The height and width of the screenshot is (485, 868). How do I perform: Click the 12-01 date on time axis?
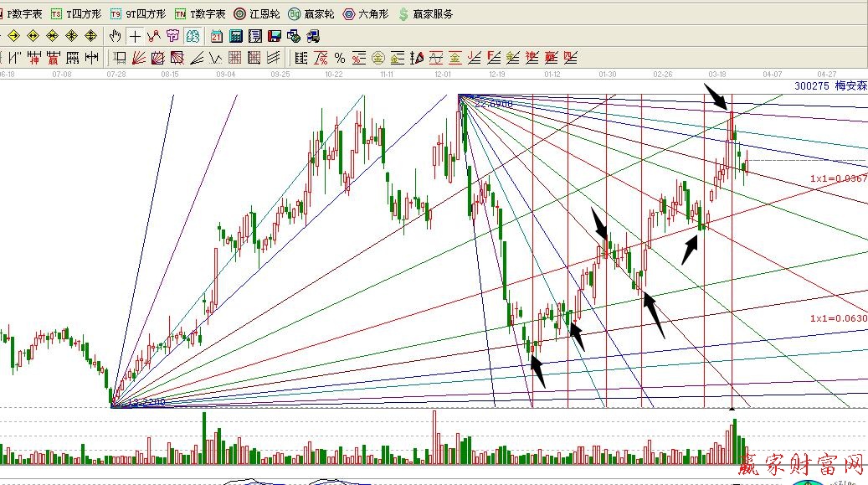point(444,75)
